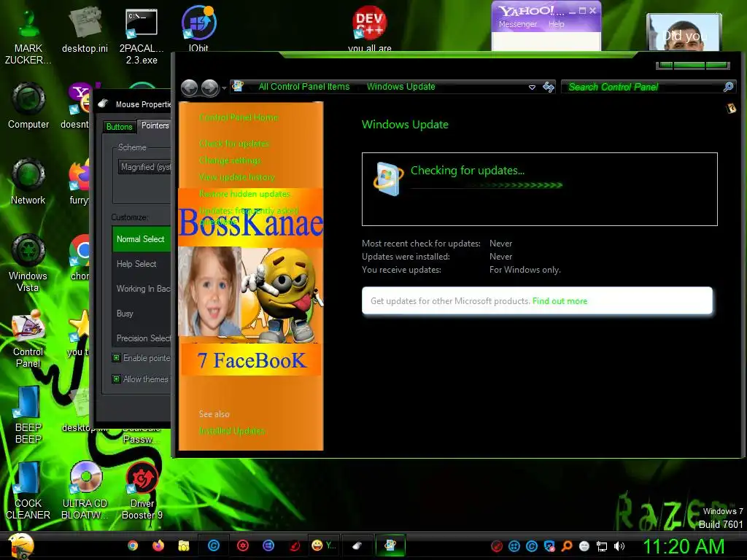Open the Control Panel desktop icon
This screenshot has width=747, height=560.
tap(28, 339)
